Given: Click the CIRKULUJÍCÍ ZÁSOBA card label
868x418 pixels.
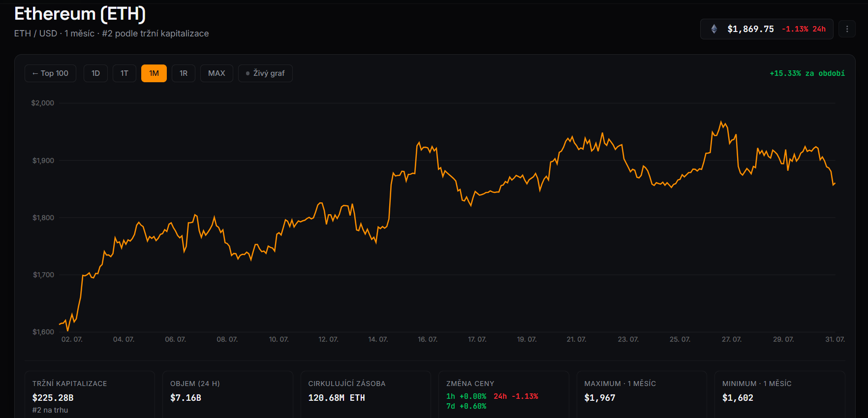Looking at the screenshot, I should click(347, 384).
